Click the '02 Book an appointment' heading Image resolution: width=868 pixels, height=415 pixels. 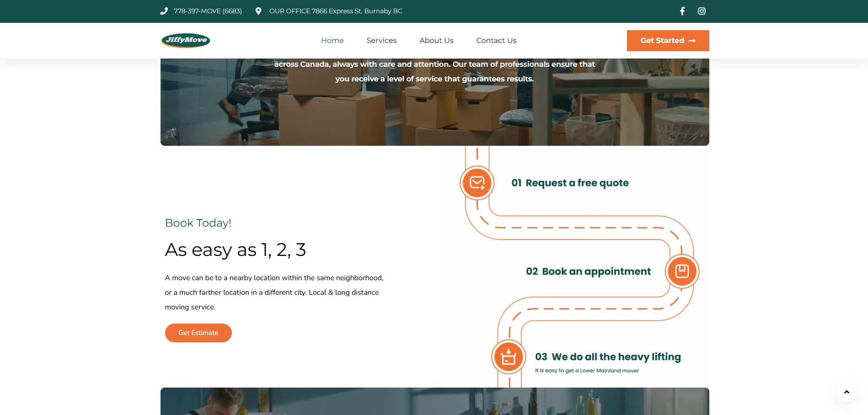point(588,271)
